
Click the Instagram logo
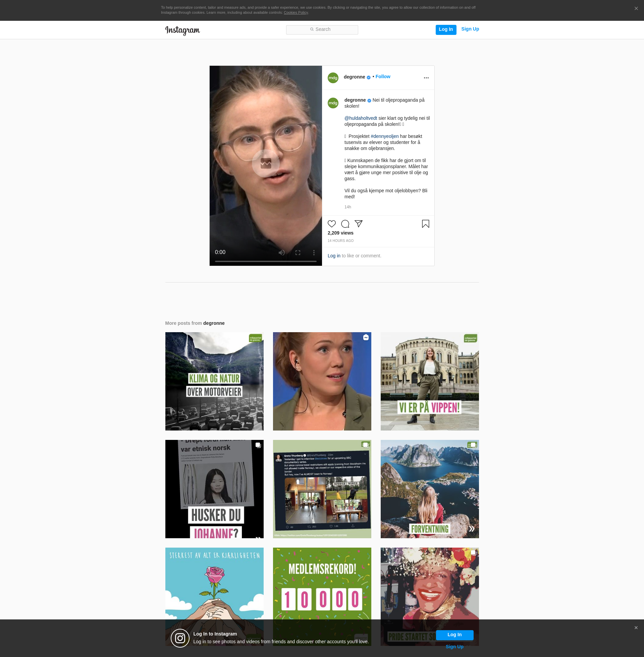pyautogui.click(x=183, y=30)
